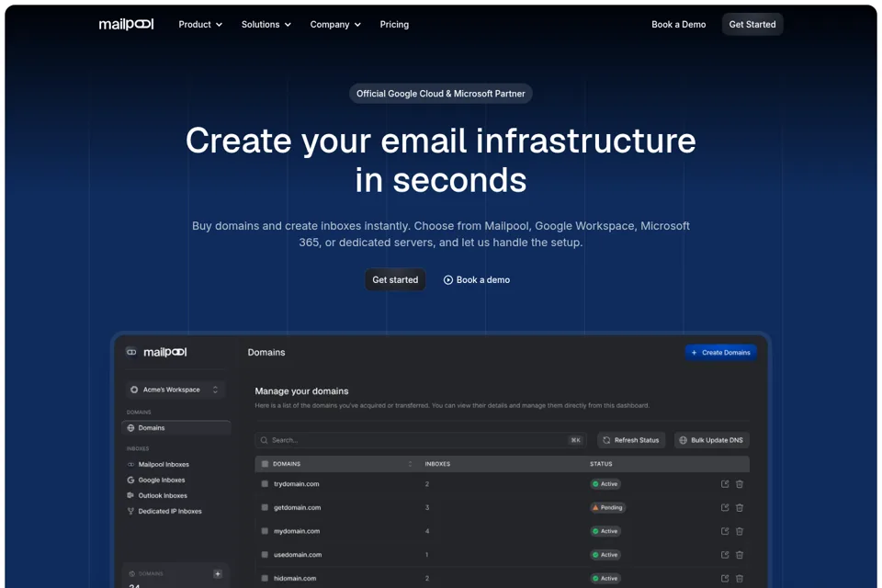Click the plus button on the Domains counter card
The height and width of the screenshot is (588, 882).
pos(218,573)
